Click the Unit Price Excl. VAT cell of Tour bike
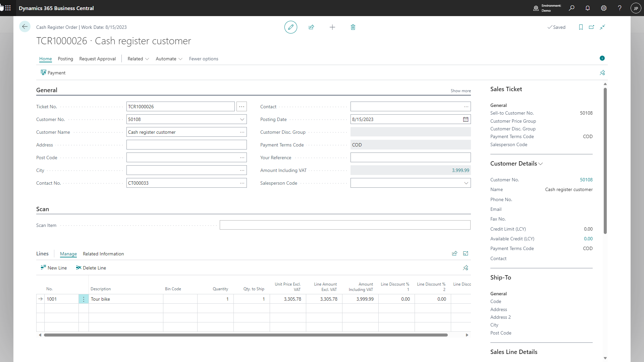 pyautogui.click(x=288, y=299)
